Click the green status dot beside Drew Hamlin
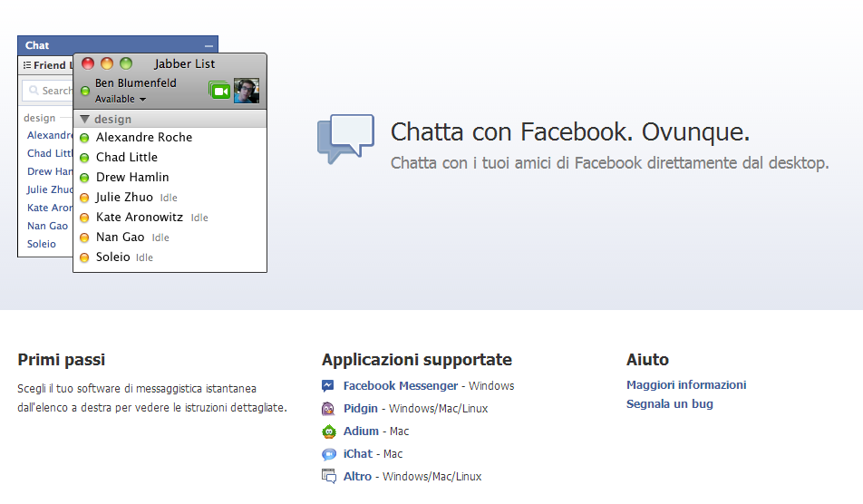863x504 pixels. pos(84,178)
